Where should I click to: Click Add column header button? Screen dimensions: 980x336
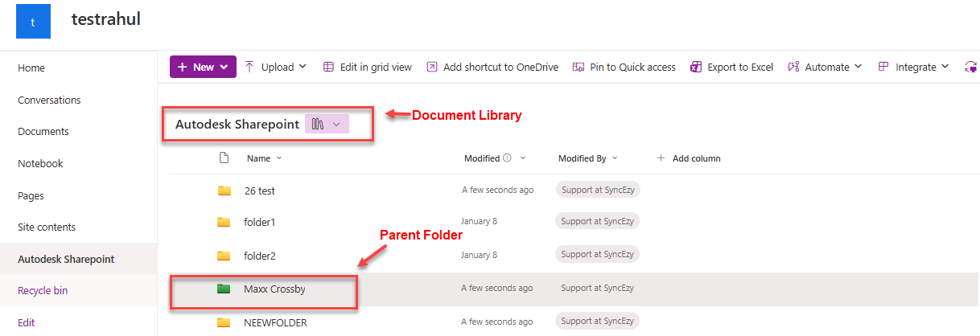point(689,158)
